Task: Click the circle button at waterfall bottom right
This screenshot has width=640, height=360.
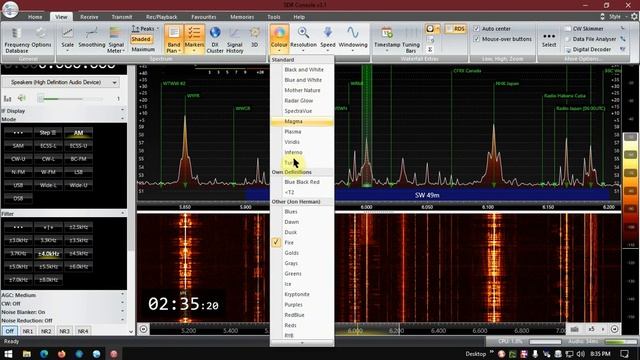Action: 614,329
